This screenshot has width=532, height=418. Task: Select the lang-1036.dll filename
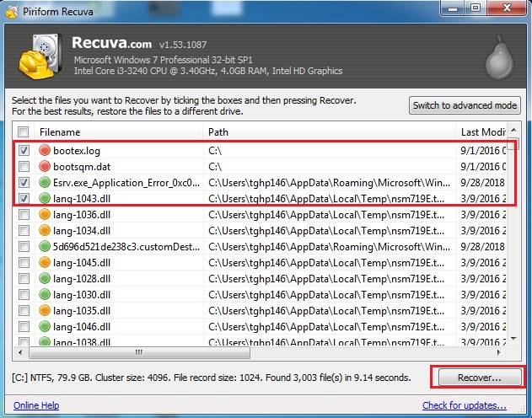tap(82, 215)
